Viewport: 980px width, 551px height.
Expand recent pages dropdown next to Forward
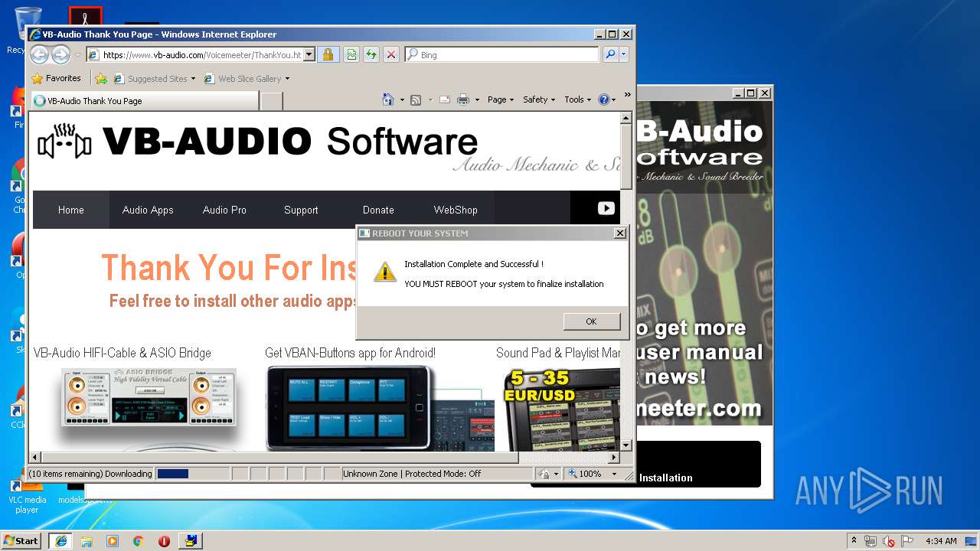pyautogui.click(x=77, y=55)
